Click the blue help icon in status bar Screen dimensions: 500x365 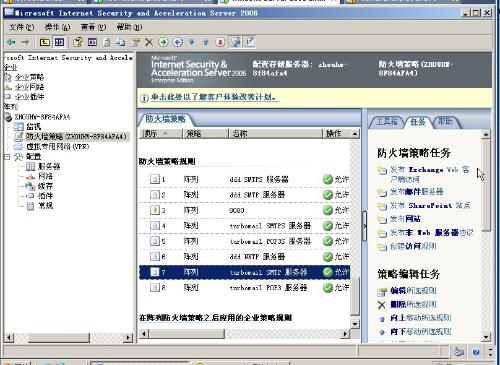pyautogui.click(x=476, y=352)
